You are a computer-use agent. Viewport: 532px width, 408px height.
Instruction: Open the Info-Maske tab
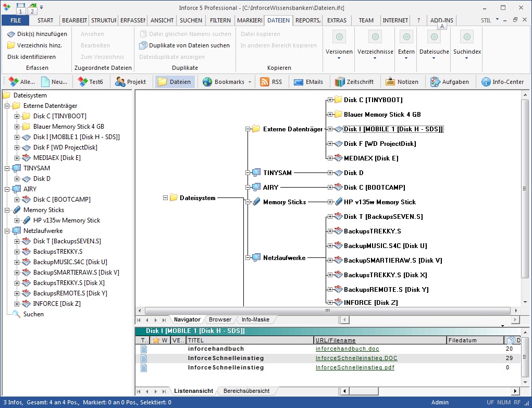click(255, 319)
